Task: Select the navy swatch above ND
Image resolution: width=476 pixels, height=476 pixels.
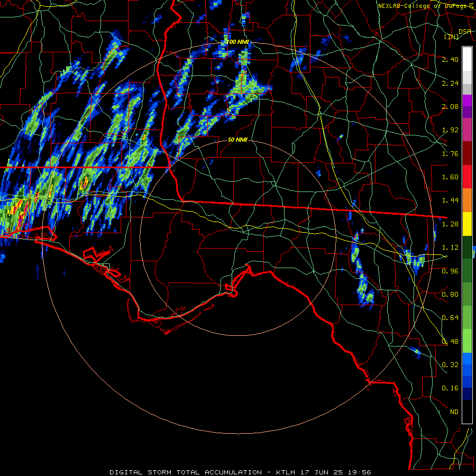Action: tap(467, 394)
